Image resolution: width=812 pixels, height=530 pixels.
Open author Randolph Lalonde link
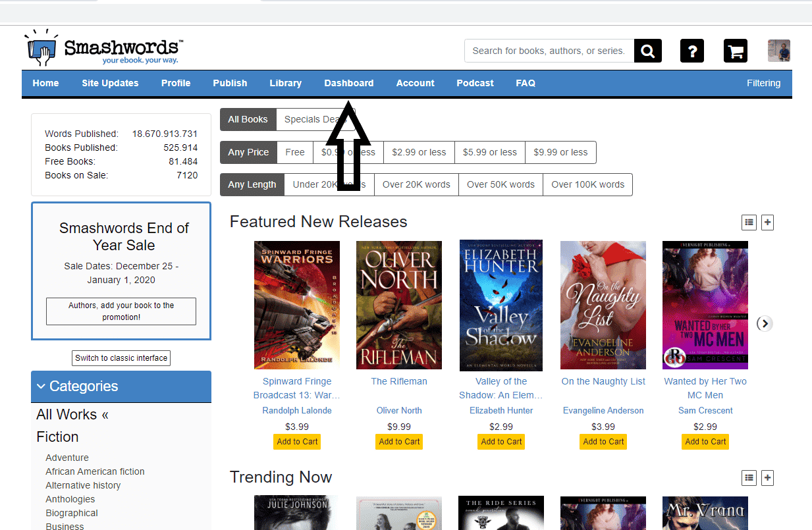pyautogui.click(x=297, y=410)
